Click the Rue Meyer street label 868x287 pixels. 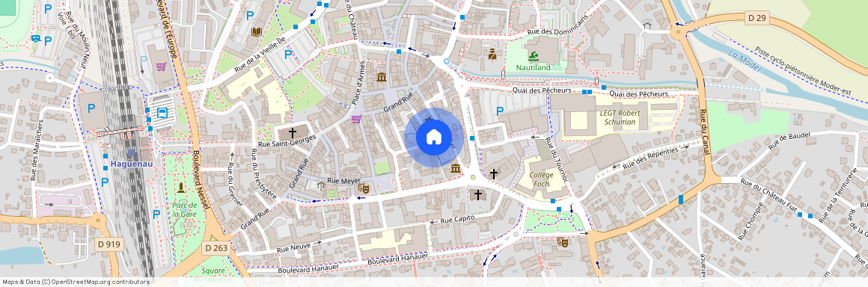(343, 181)
